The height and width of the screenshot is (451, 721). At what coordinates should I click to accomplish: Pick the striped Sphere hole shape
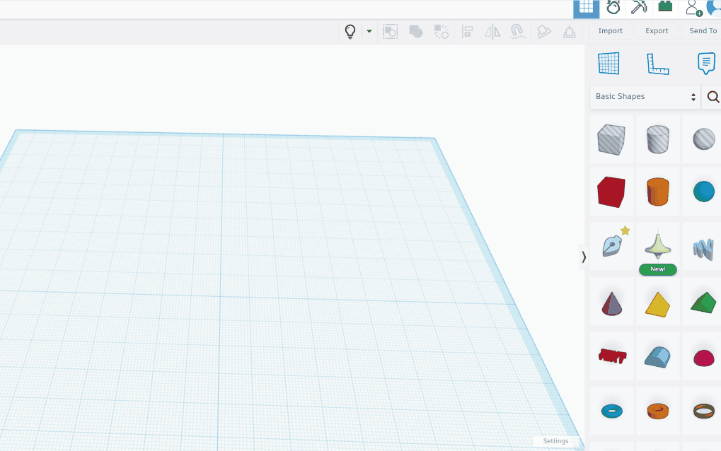[704, 139]
